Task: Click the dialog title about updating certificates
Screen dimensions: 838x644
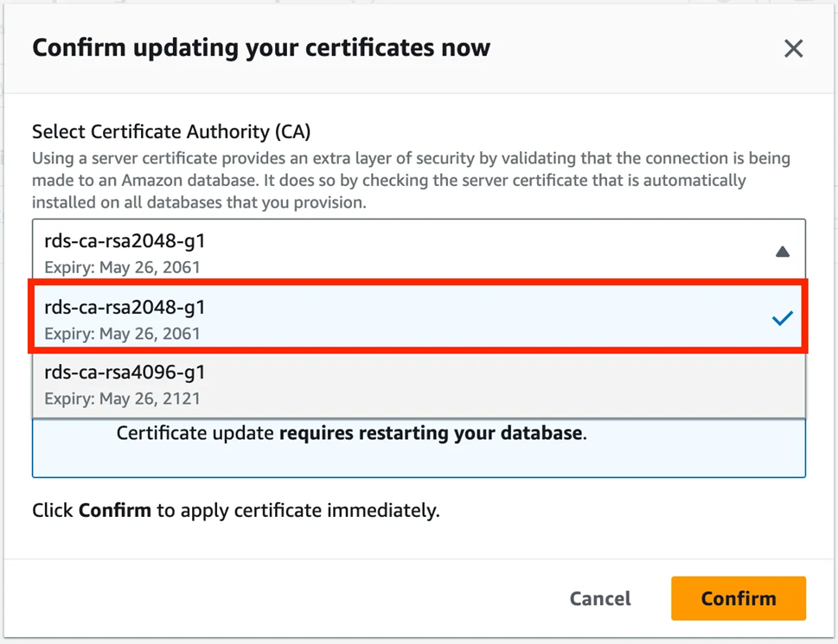Action: (x=261, y=48)
